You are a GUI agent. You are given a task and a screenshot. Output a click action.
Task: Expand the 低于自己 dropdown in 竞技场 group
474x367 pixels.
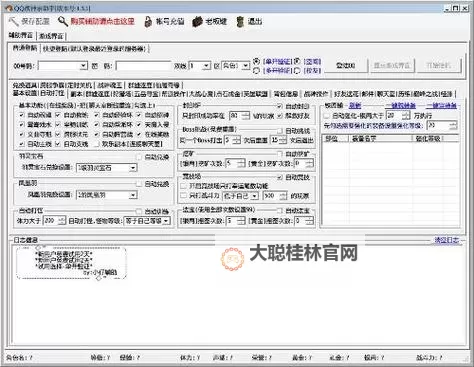tap(254, 196)
